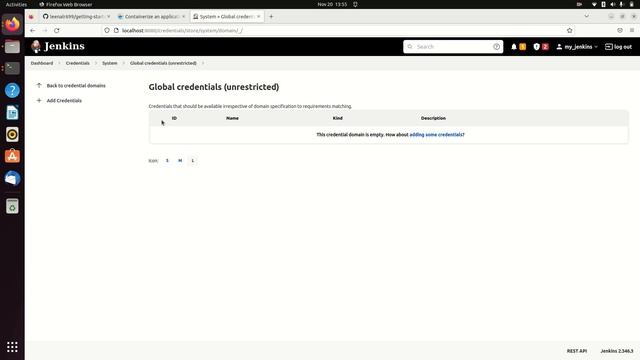This screenshot has height=360, width=640.
Task: Open the list all tabs dropdown arrow
Action: click(587, 17)
